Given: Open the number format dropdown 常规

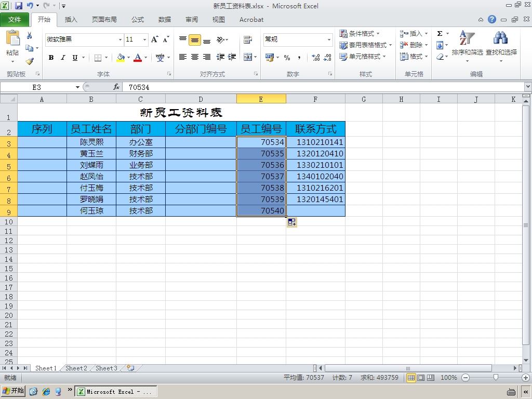Looking at the screenshot, I should [329, 39].
